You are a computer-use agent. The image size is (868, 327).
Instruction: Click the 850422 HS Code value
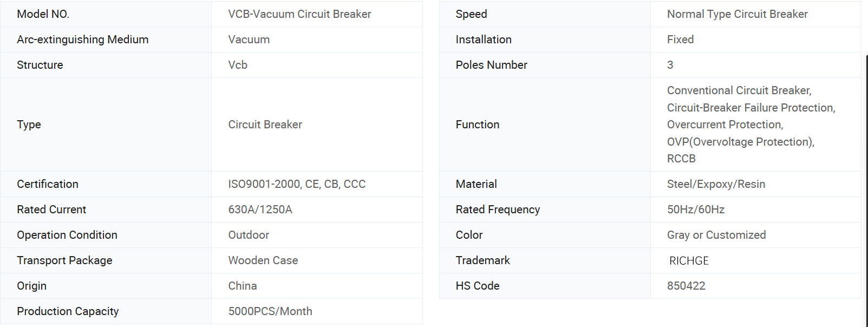686,286
